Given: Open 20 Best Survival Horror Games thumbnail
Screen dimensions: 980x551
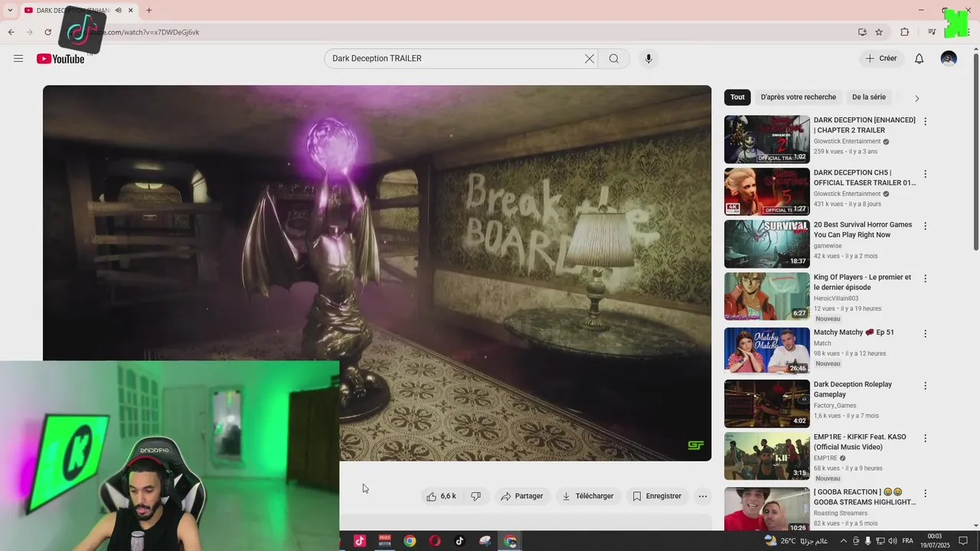Looking at the screenshot, I should coord(767,244).
